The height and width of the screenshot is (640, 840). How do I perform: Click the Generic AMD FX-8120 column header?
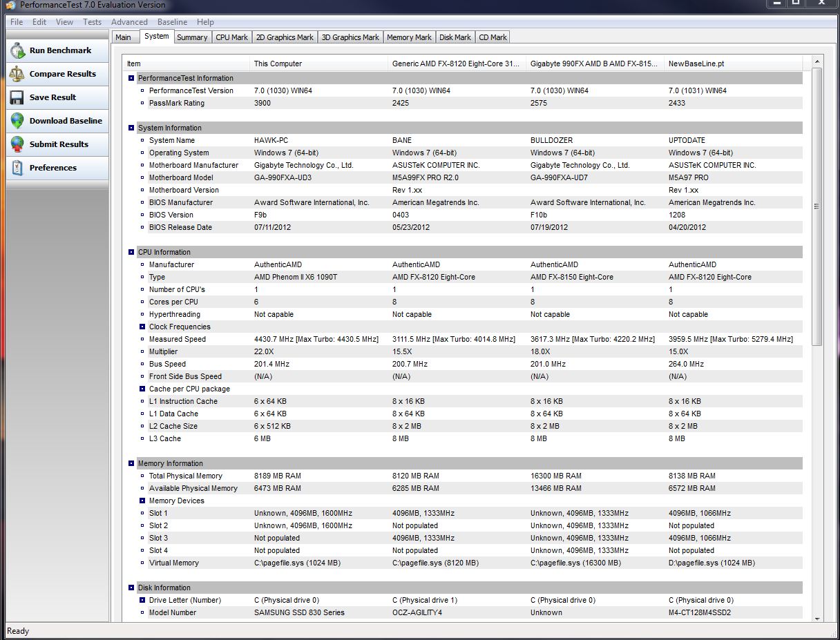(x=457, y=64)
